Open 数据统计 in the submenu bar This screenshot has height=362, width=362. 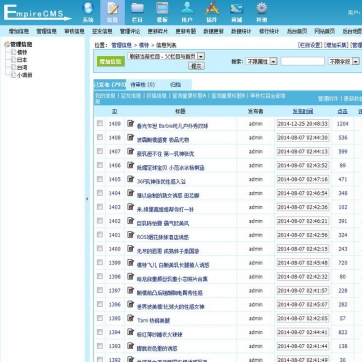point(241,31)
